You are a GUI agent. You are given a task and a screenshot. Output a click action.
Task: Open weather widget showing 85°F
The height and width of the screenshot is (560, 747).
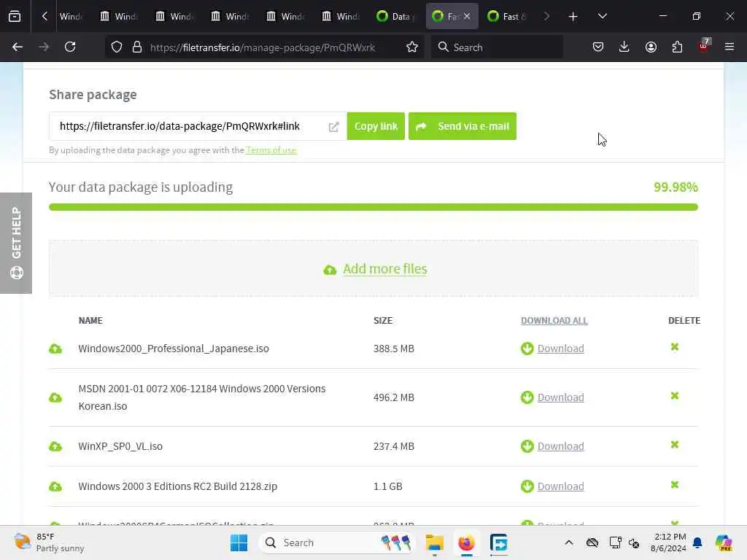(x=49, y=542)
